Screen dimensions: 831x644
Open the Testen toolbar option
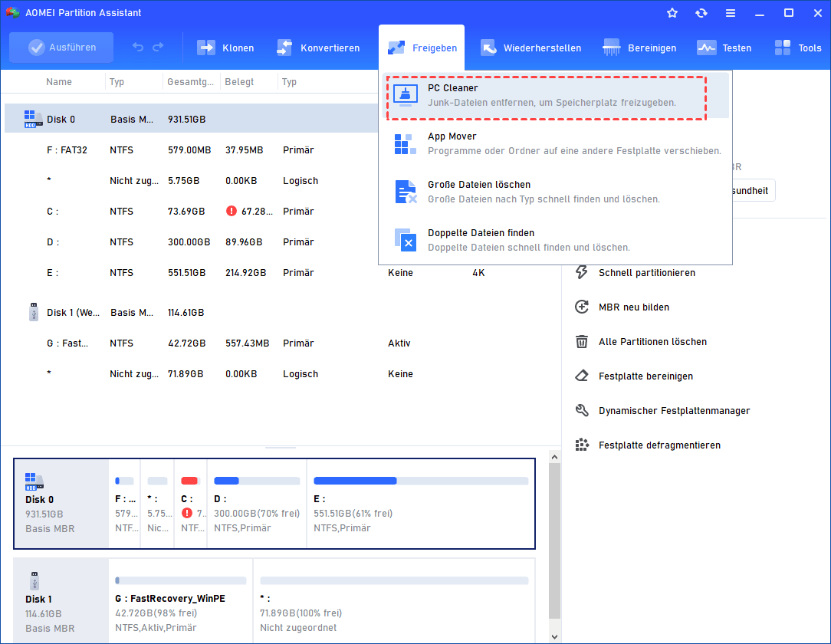[x=724, y=48]
